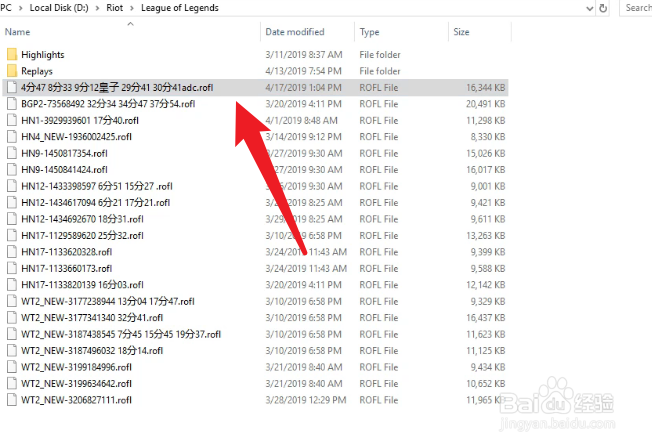
Task: Select HN17-1133620328.rofl name
Action: point(67,252)
